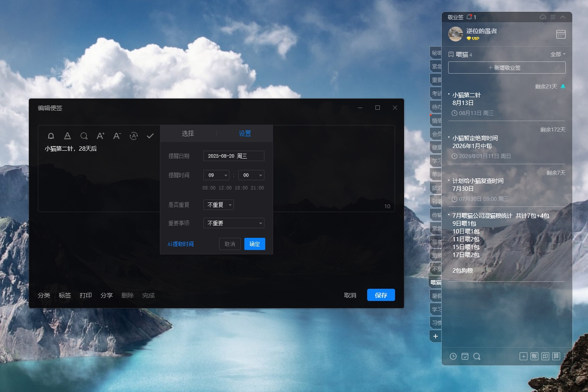Open the 是否重复 dropdown showing 不重复

click(x=219, y=205)
